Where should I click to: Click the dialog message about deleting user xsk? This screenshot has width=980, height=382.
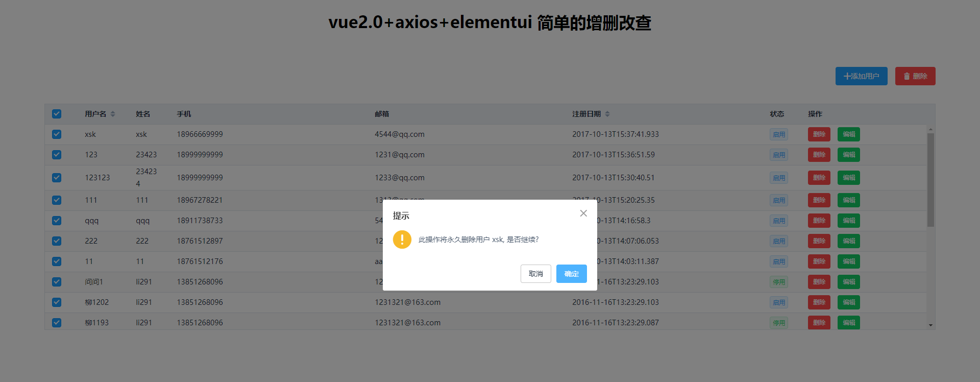(x=479, y=240)
